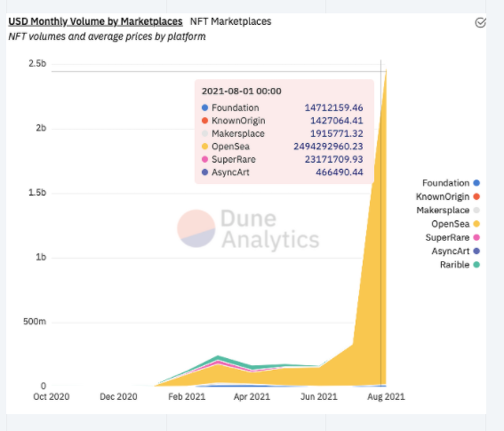Click the Oct 2020 x-axis label
Image resolution: width=504 pixels, height=431 pixels.
[x=52, y=396]
